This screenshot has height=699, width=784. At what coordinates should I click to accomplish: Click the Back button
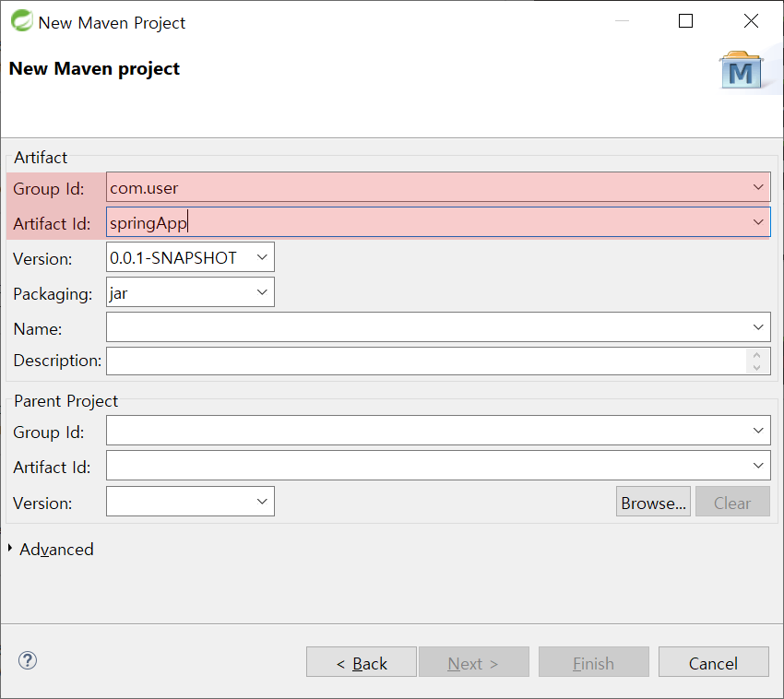[x=362, y=662]
